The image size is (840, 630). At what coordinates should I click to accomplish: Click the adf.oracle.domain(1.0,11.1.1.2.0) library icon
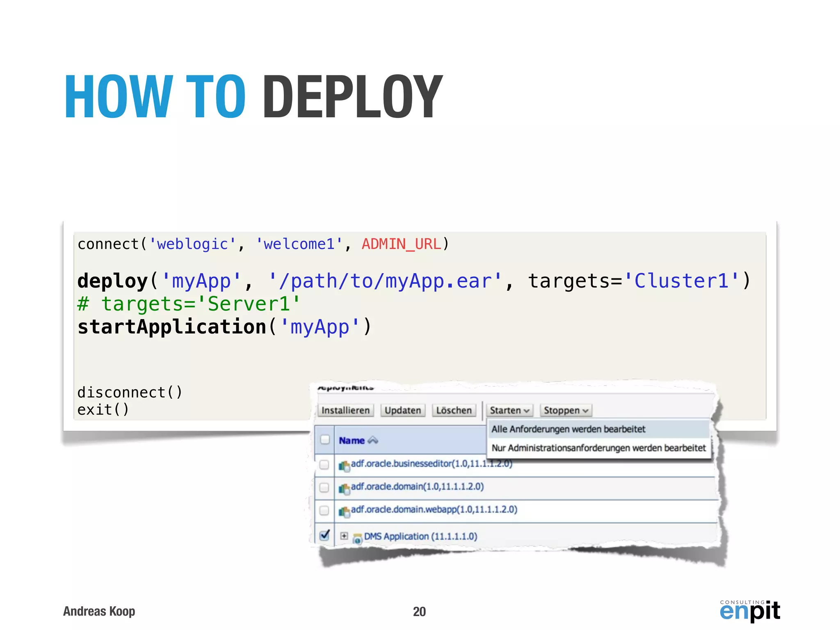pos(344,489)
